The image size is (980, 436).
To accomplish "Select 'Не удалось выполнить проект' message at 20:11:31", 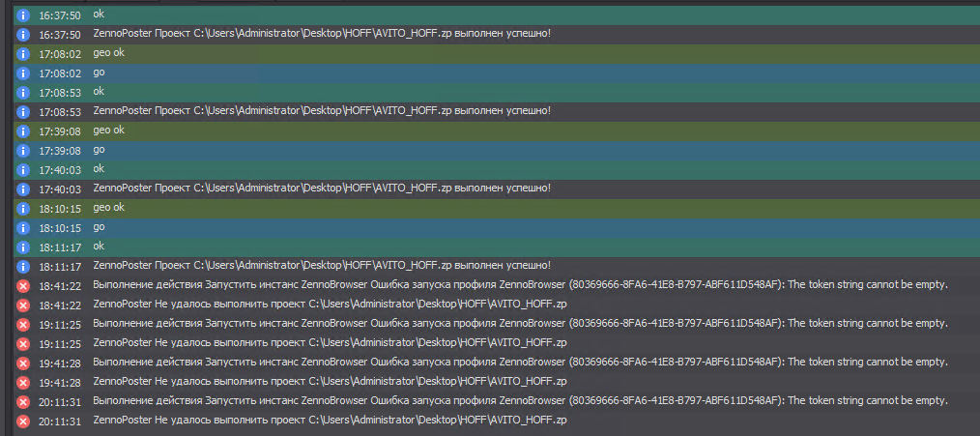I will pos(330,420).
